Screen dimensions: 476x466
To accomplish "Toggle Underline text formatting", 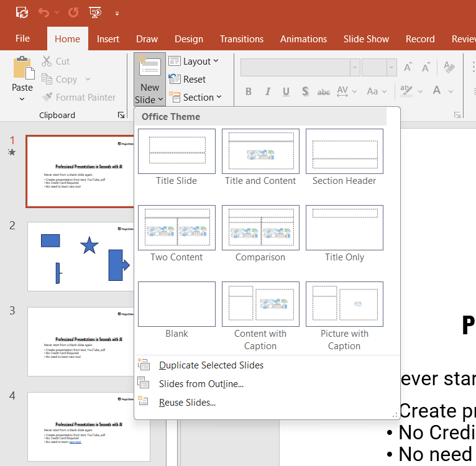I will coord(286,91).
